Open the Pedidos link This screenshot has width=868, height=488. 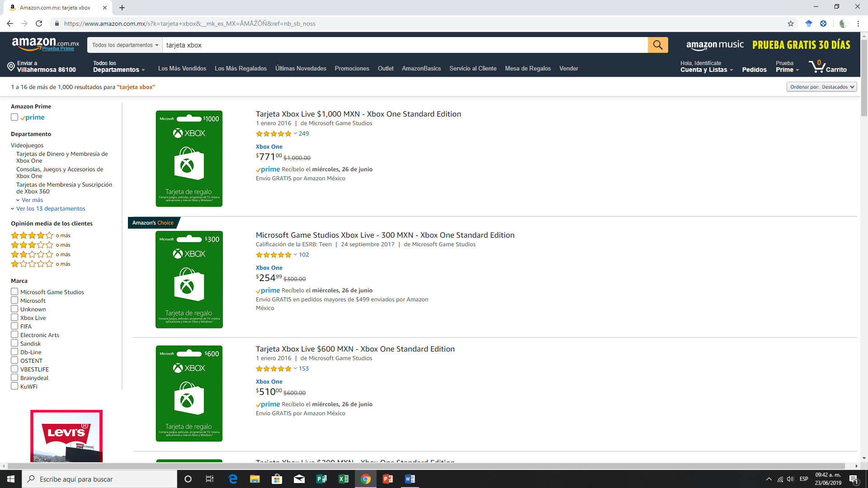point(754,70)
